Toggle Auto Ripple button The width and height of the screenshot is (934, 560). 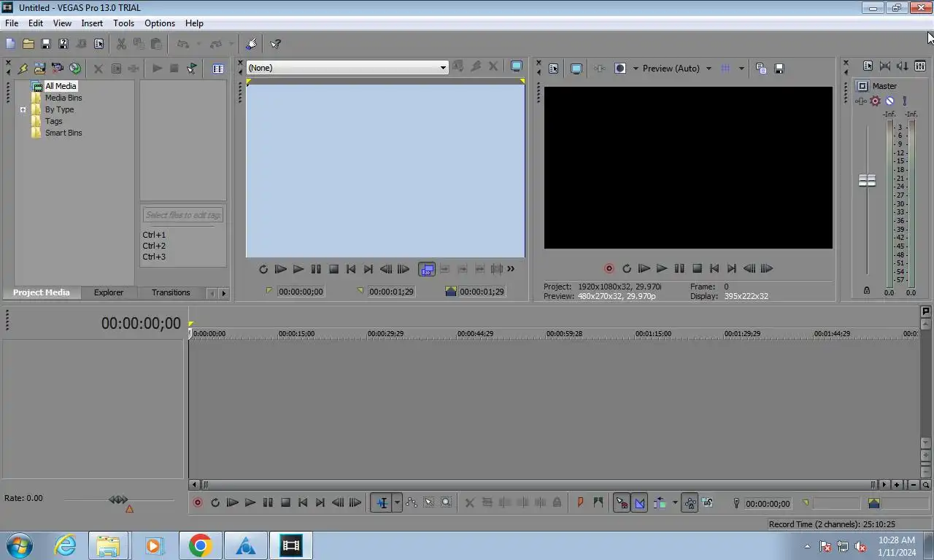point(660,503)
